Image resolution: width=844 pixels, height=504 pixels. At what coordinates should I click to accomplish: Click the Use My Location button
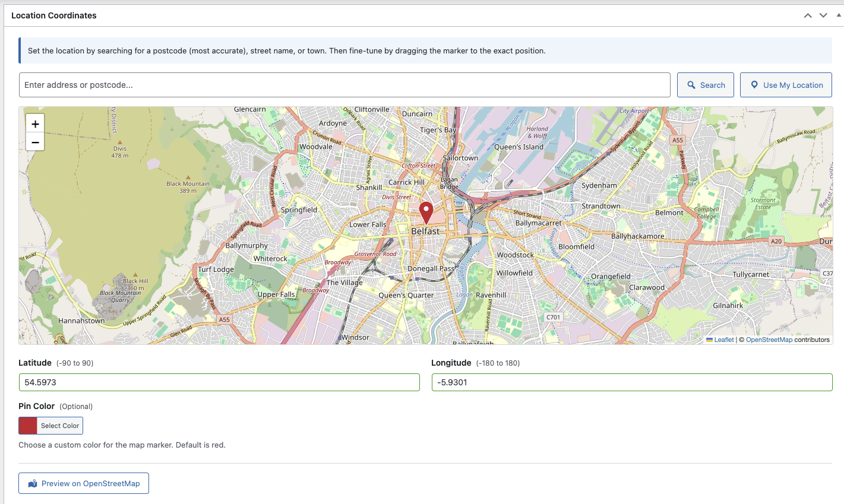click(786, 85)
